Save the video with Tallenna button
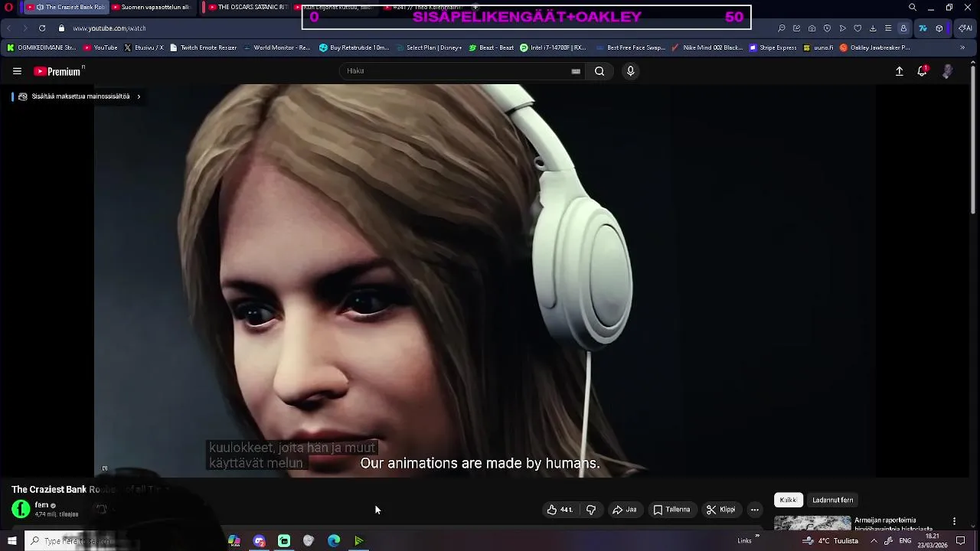The width and height of the screenshot is (980, 551). (x=671, y=510)
